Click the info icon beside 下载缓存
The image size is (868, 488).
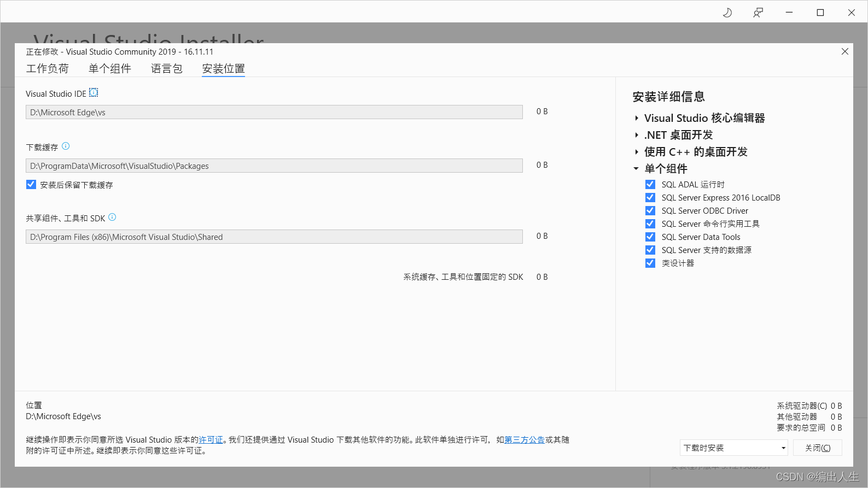(x=66, y=146)
